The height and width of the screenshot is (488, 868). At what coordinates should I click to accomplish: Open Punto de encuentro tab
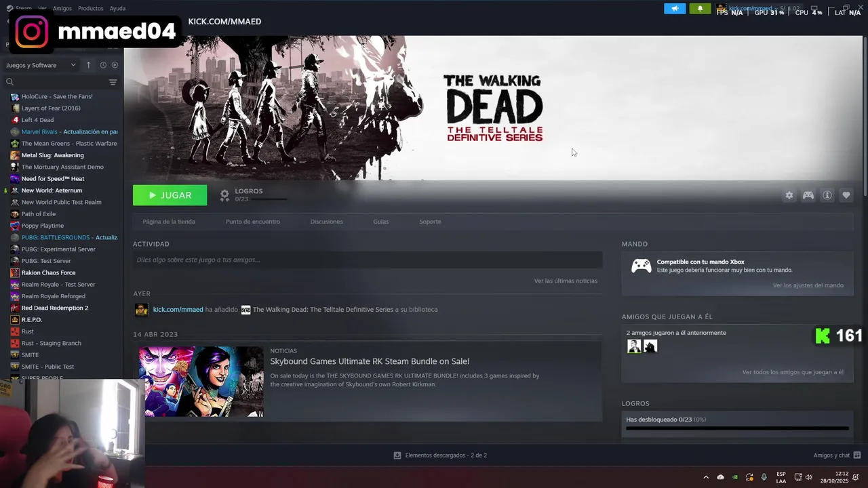[253, 222]
